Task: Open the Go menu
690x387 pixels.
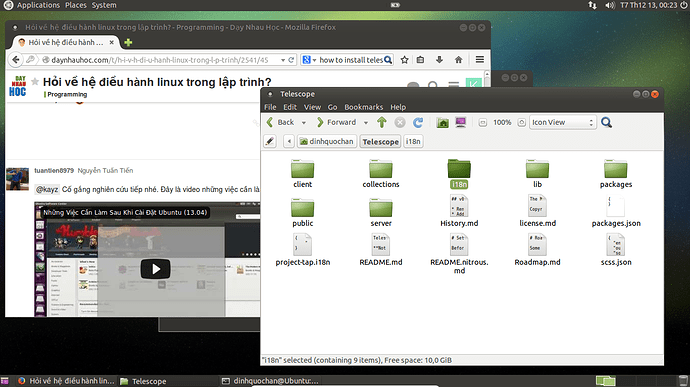Action: point(332,107)
